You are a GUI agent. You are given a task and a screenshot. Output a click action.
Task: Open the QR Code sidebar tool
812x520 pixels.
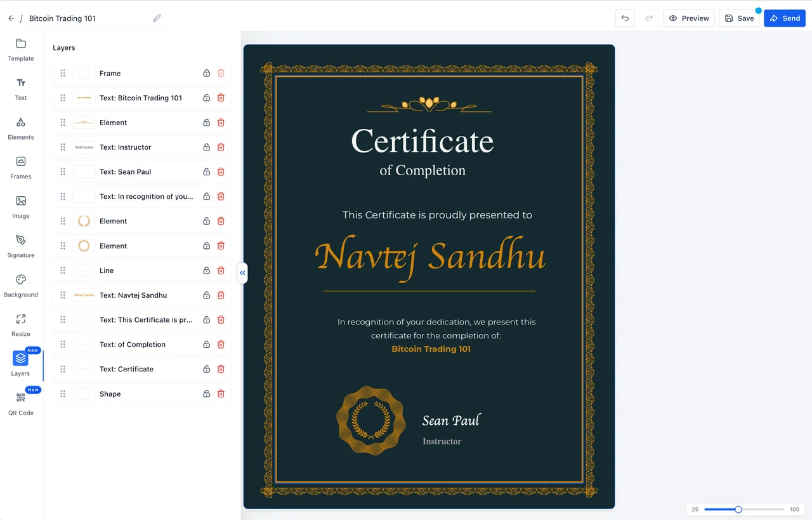pos(21,404)
